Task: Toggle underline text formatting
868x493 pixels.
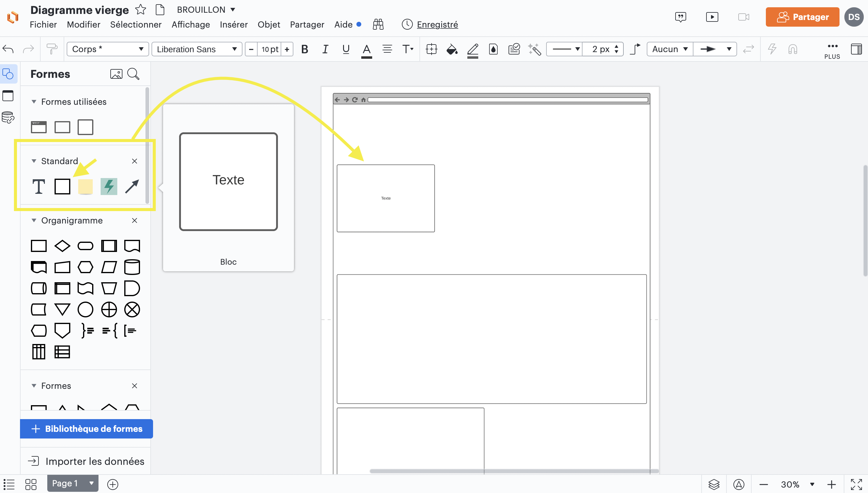Action: click(x=346, y=49)
